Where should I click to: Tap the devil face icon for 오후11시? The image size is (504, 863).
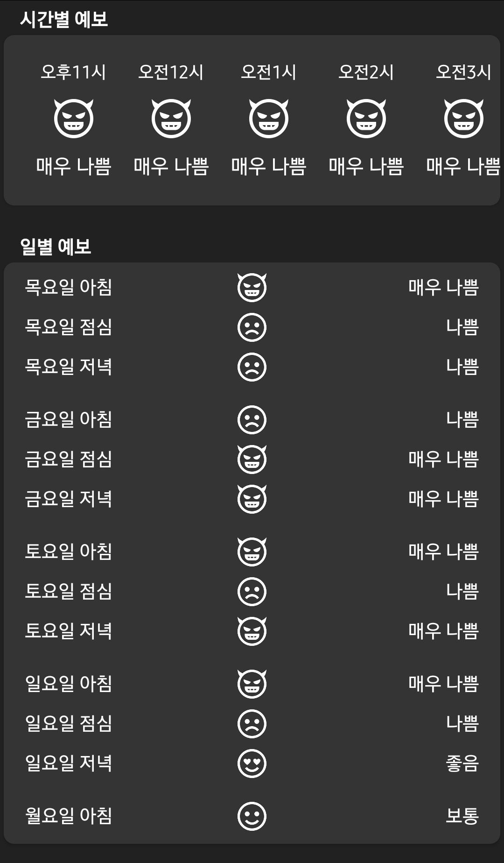pos(74,119)
